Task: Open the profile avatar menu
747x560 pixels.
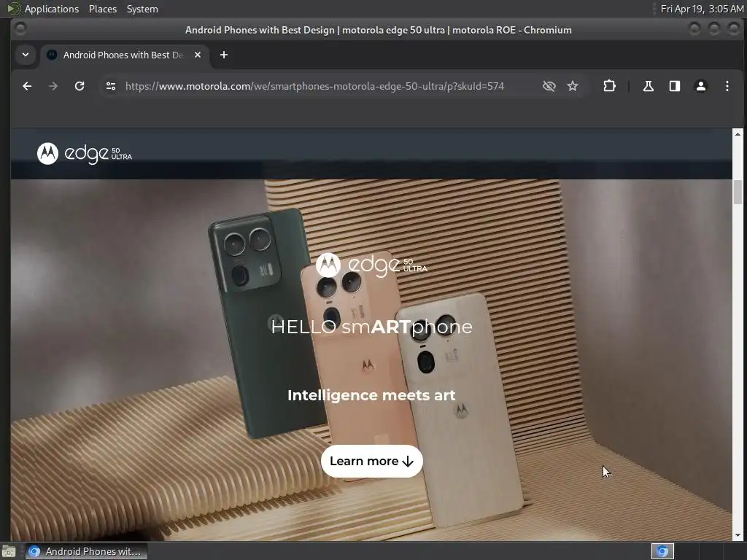Action: coord(701,86)
